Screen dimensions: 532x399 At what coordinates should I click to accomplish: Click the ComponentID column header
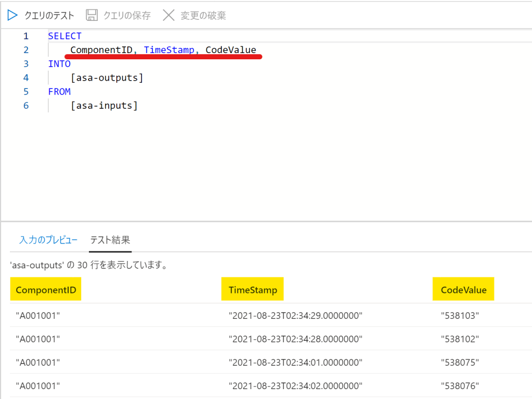[x=46, y=290]
